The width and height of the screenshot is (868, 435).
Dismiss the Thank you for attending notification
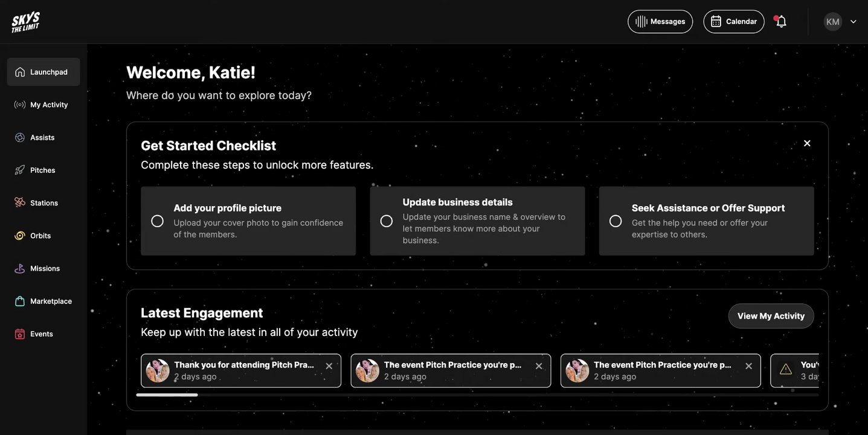coord(329,366)
